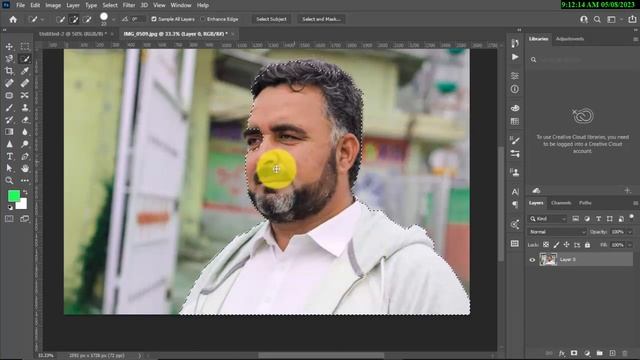Open Edit Toolbar three-dots menu
This screenshot has height=360, width=640.
25,180
